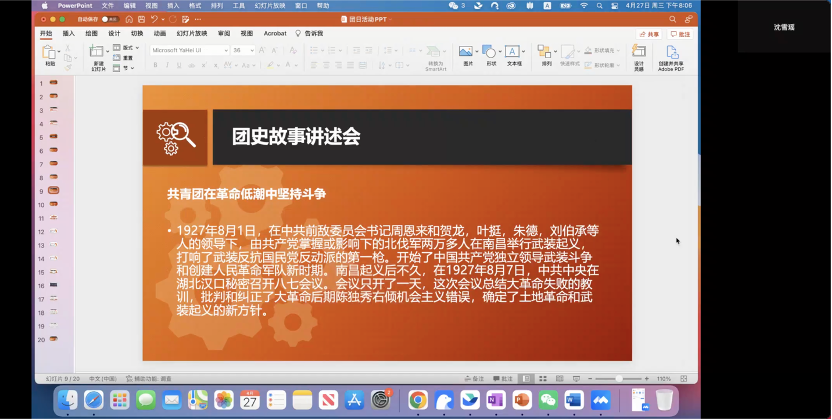The width and height of the screenshot is (832, 420).
Task: Switch to Reading view icon
Action: pyautogui.click(x=559, y=379)
